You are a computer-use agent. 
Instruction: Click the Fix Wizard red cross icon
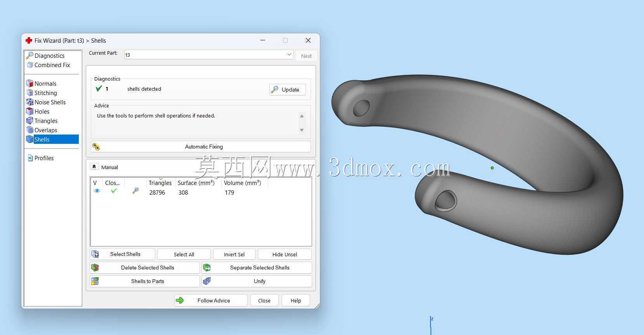pyautogui.click(x=29, y=40)
